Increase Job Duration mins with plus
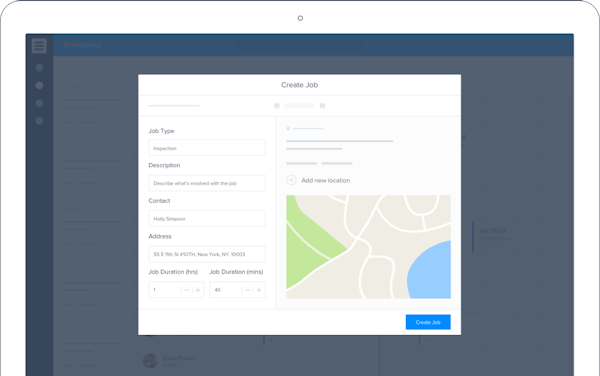 (259, 290)
